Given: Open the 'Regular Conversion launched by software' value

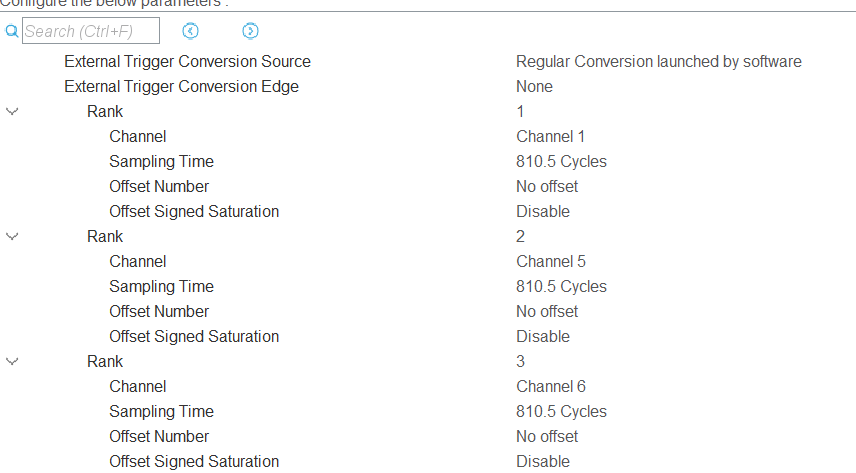Looking at the screenshot, I should (658, 61).
